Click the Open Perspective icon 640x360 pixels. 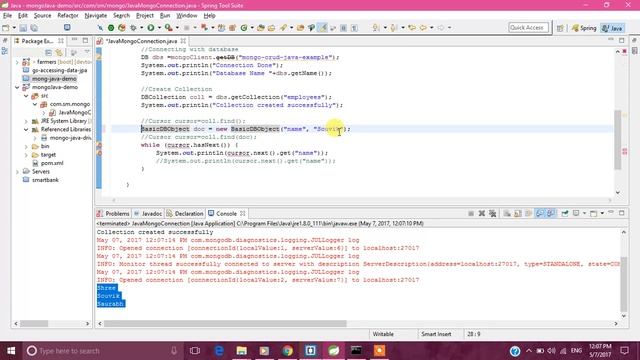click(x=560, y=28)
